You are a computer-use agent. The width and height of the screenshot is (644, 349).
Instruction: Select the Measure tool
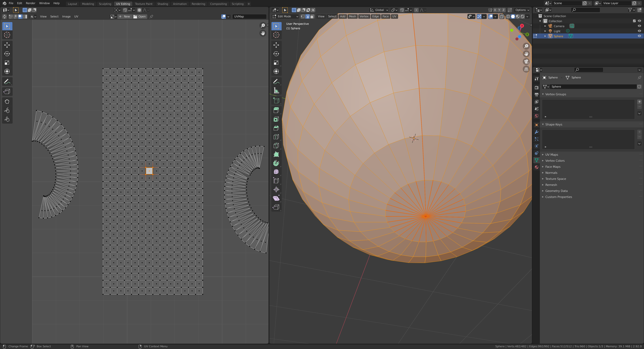[x=276, y=90]
